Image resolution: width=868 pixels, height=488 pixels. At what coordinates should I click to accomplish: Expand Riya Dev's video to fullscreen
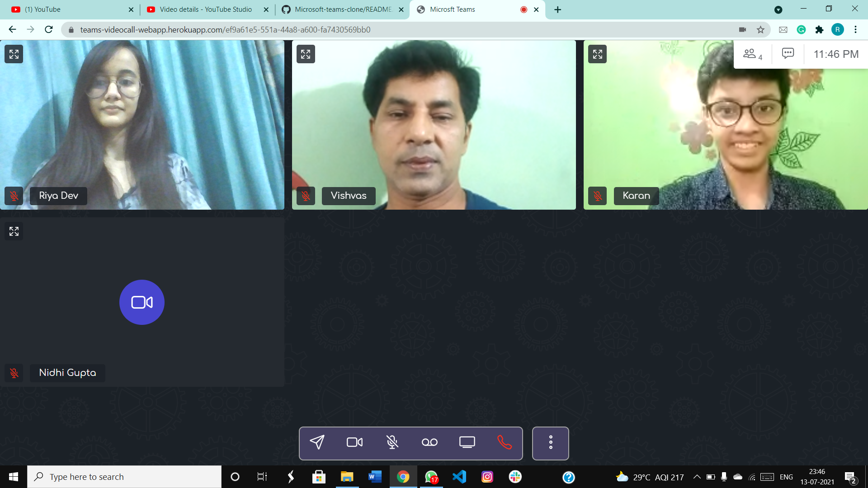coord(14,54)
